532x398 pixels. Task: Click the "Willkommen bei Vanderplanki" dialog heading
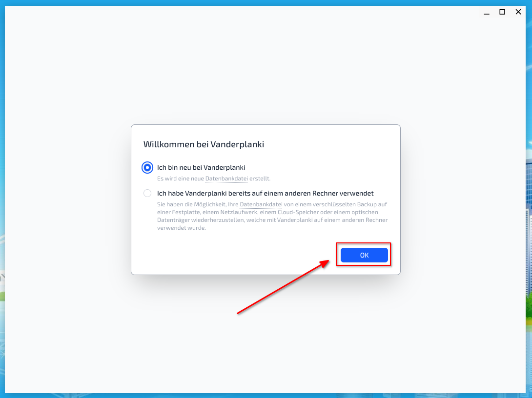(204, 144)
